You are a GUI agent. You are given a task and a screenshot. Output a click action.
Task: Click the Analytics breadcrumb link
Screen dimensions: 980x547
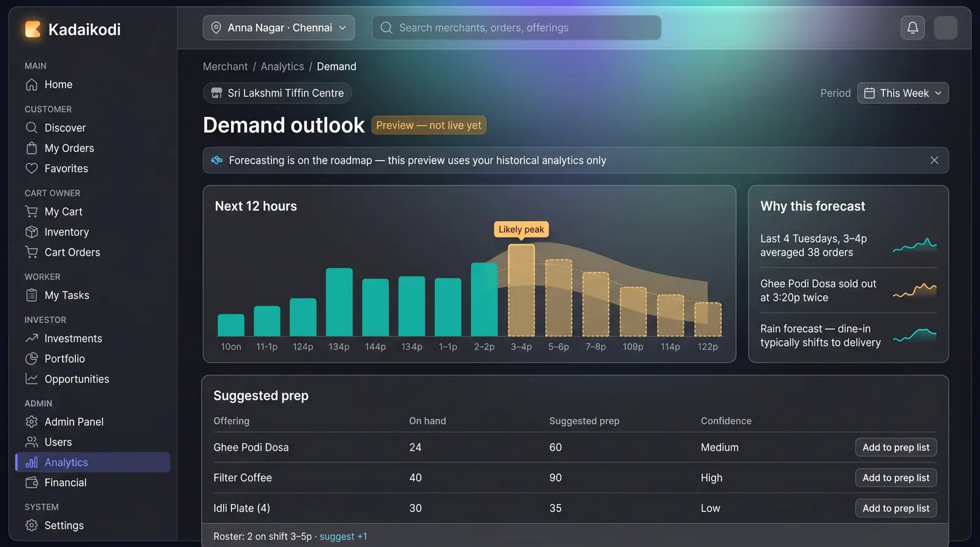pos(282,66)
